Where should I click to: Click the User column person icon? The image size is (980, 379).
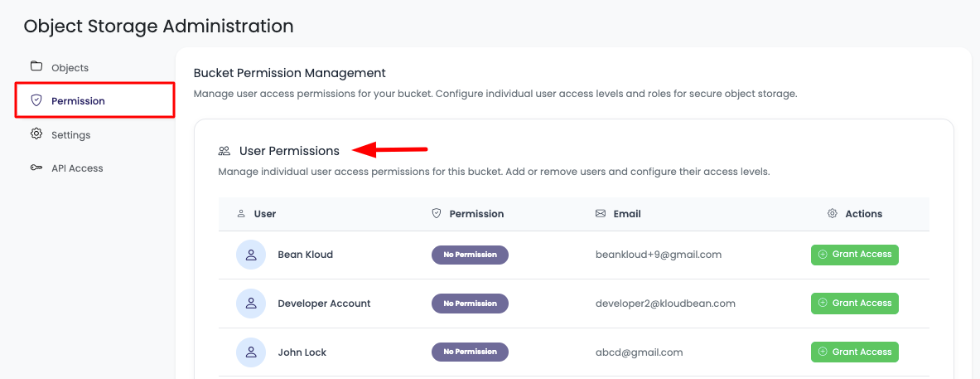[241, 214]
